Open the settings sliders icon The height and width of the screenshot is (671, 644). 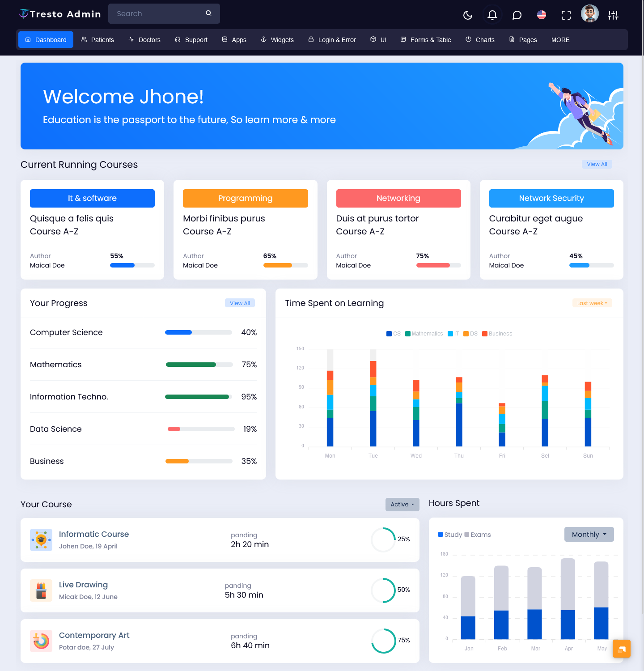pos(613,15)
